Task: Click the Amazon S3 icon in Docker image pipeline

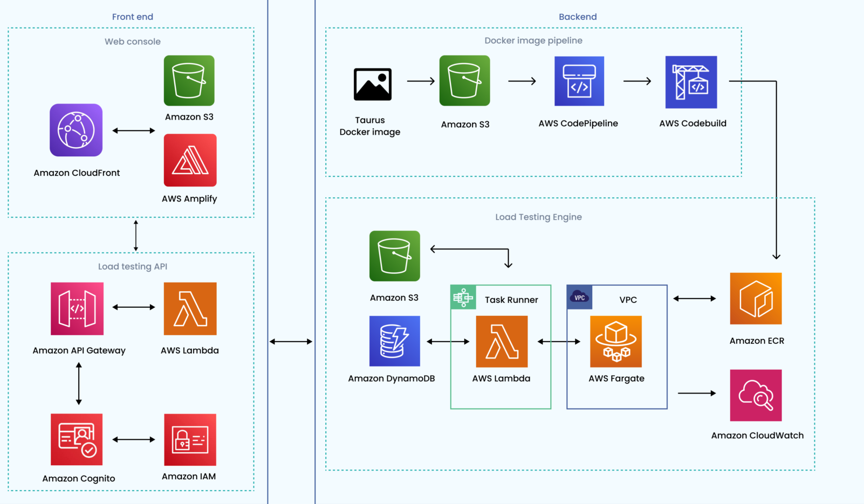Action: pyautogui.click(x=465, y=80)
